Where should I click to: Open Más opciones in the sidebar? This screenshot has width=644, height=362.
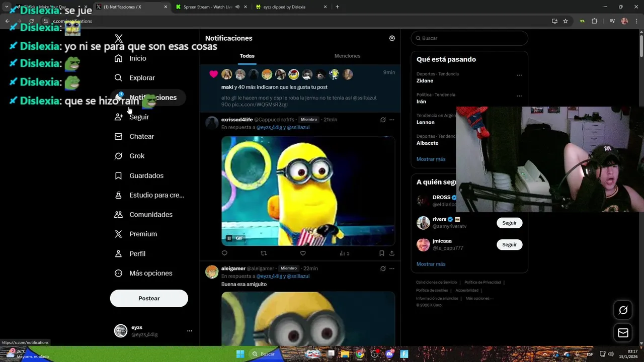[x=143, y=273]
